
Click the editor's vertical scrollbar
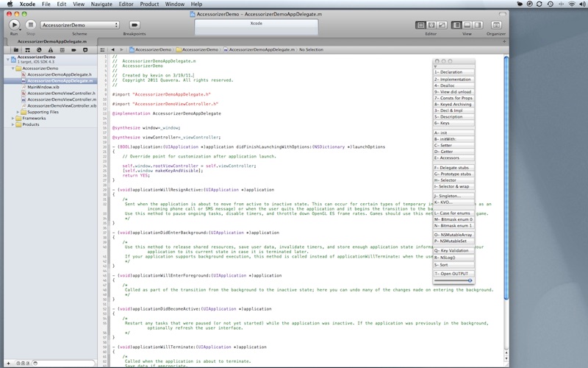(506, 177)
